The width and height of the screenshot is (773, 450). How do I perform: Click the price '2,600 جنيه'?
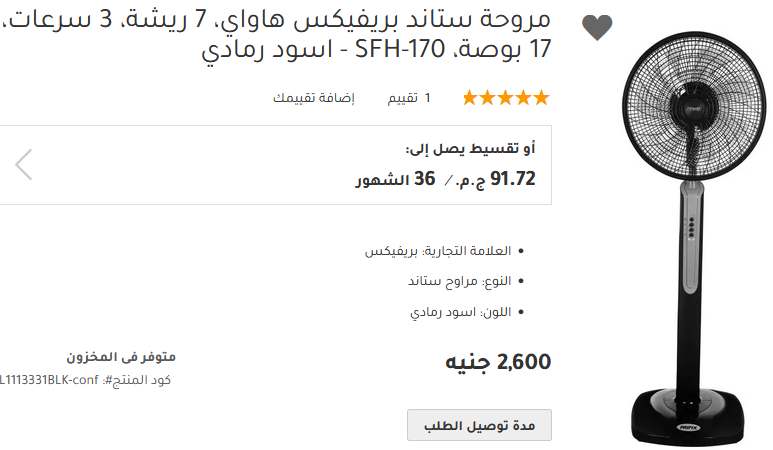(x=498, y=362)
